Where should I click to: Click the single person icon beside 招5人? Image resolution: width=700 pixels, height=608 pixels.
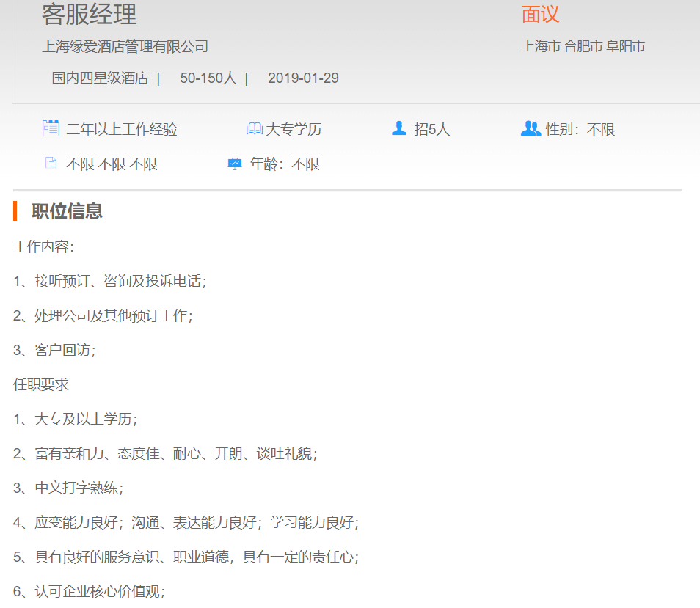tap(399, 129)
